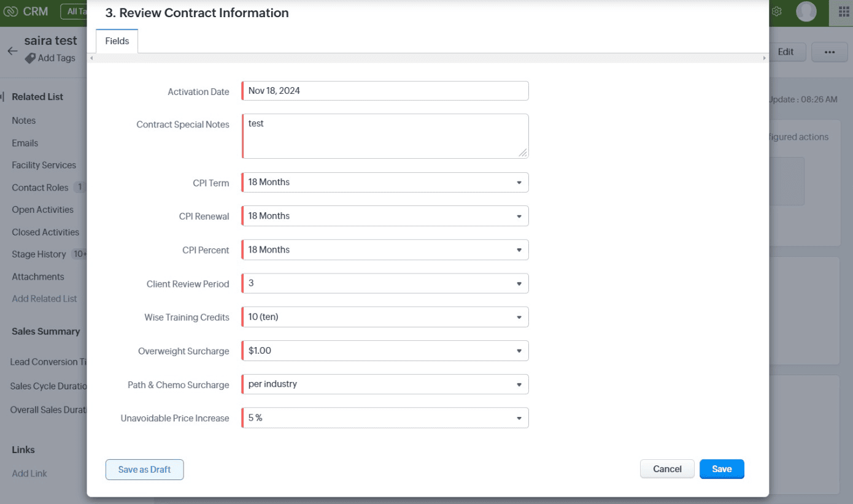853x504 pixels.
Task: Click the back arrow beside saira test
Action: pyautogui.click(x=12, y=51)
